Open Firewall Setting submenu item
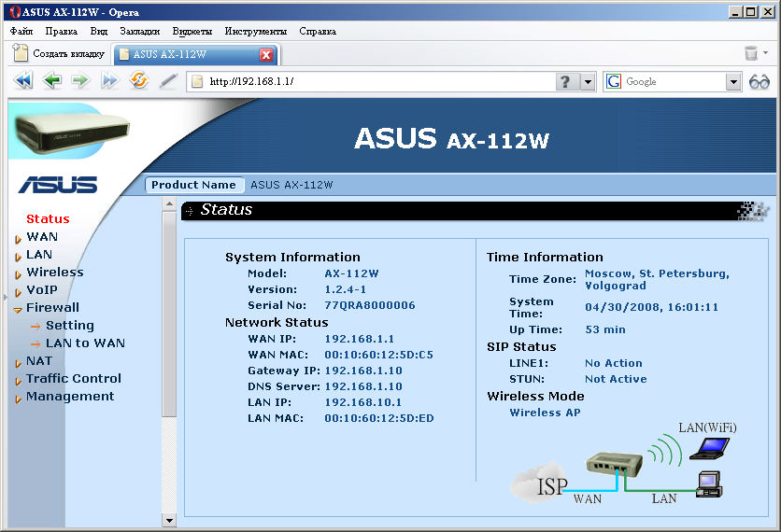The image size is (781, 532). point(70,326)
